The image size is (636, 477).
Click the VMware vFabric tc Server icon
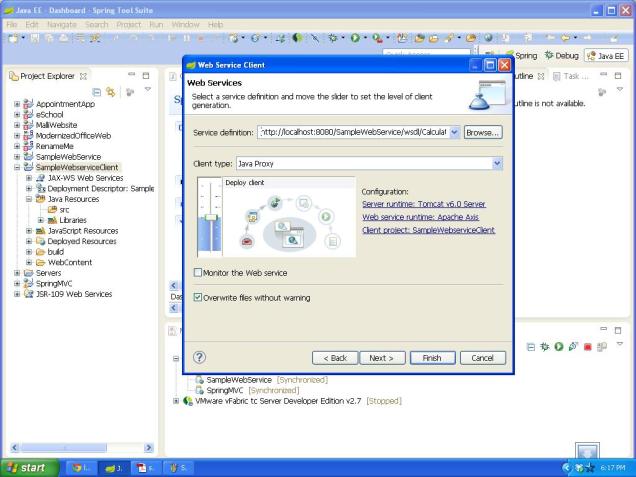(188, 401)
